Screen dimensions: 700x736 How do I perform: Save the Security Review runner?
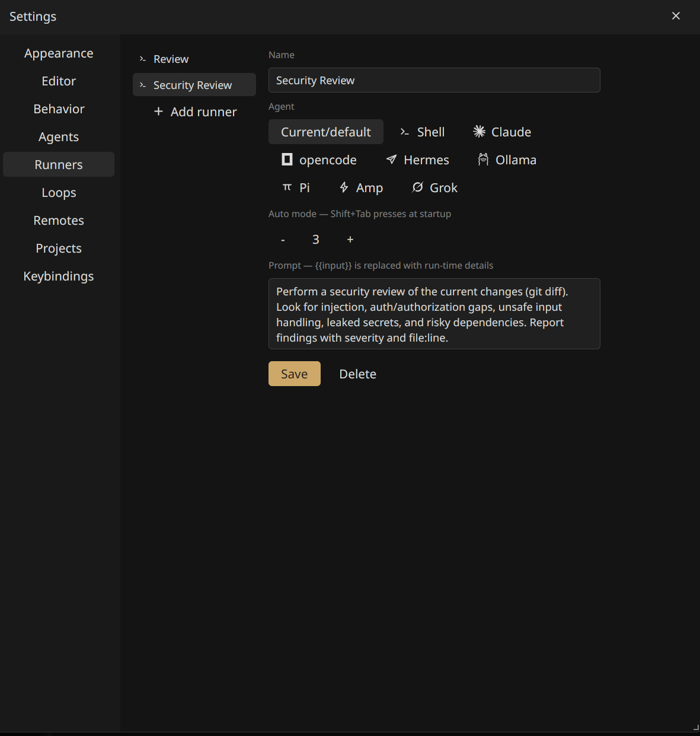pos(295,374)
